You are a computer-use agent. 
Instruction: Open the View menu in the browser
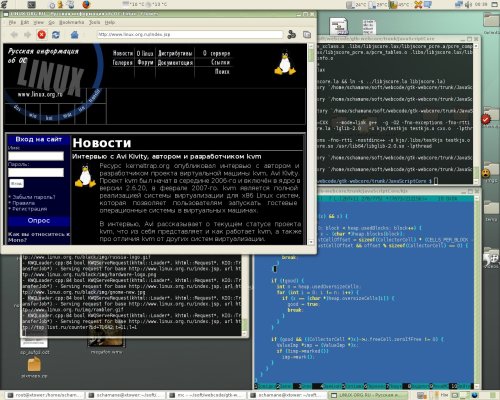coord(39,22)
